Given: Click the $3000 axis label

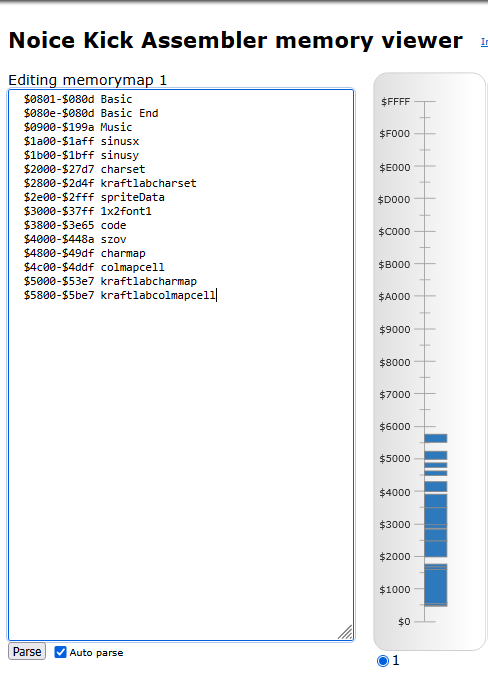Looking at the screenshot, I should [394, 524].
